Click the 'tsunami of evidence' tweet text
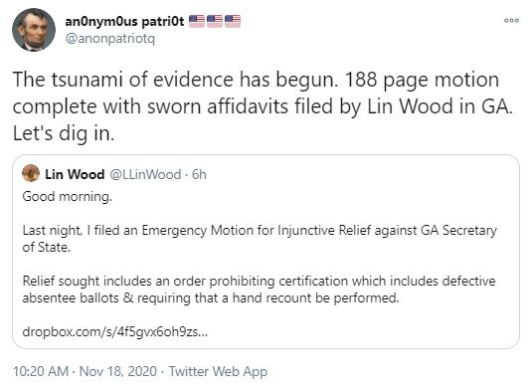 (x=263, y=106)
